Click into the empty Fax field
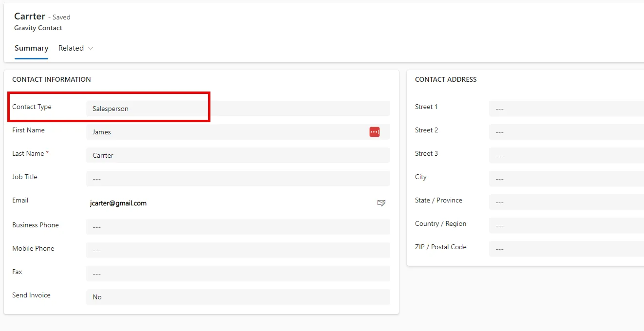This screenshot has height=331, width=644. [238, 274]
